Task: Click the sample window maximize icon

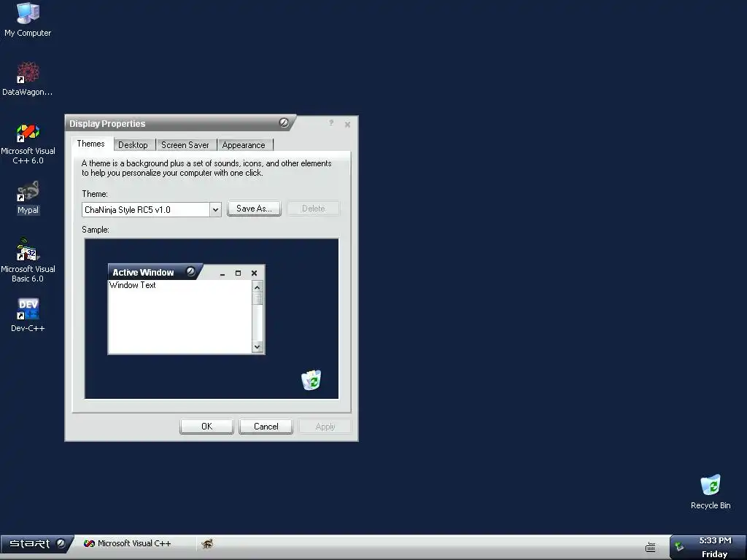Action: [239, 273]
